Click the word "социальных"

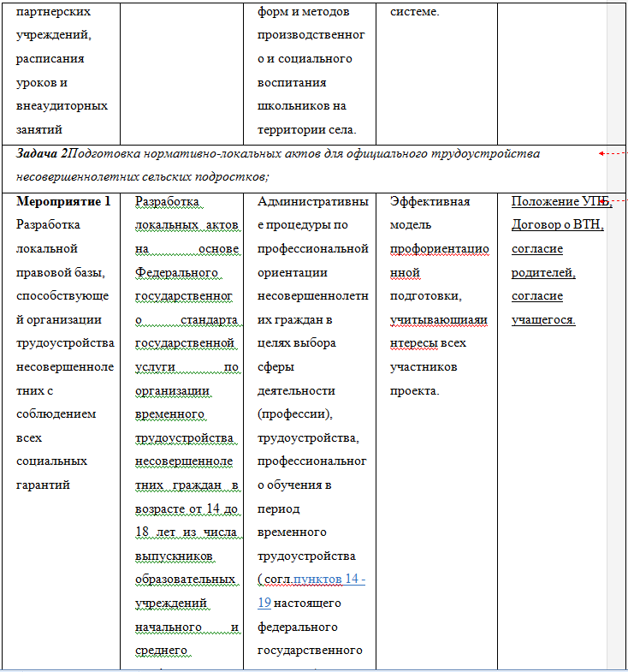[x=52, y=461]
